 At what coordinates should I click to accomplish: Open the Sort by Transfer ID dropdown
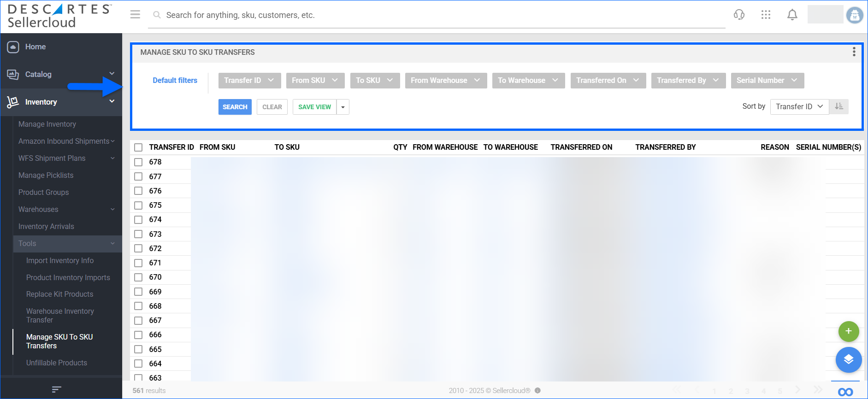click(x=799, y=106)
